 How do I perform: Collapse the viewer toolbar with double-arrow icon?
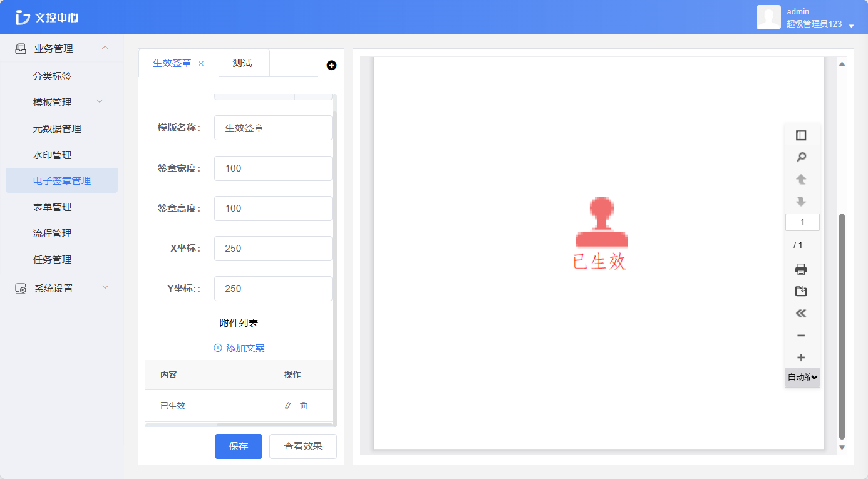tap(802, 313)
